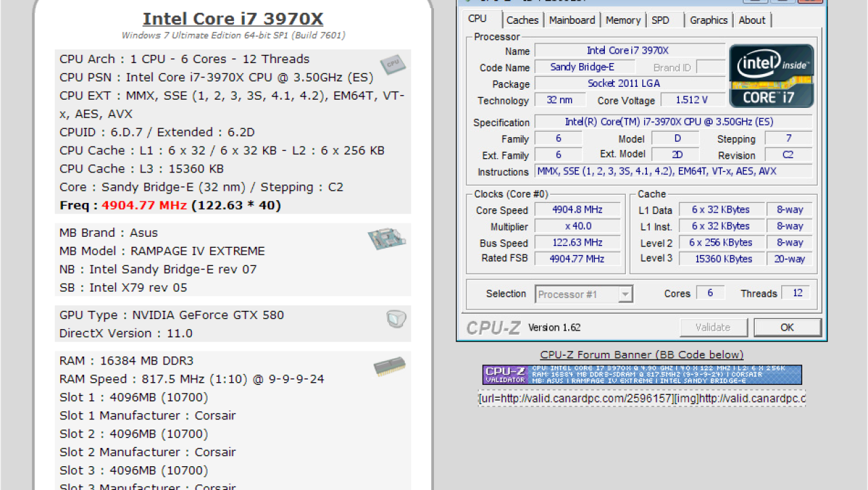Click the GPU icon beside GPU Type
The height and width of the screenshot is (490, 868).
tap(396, 319)
